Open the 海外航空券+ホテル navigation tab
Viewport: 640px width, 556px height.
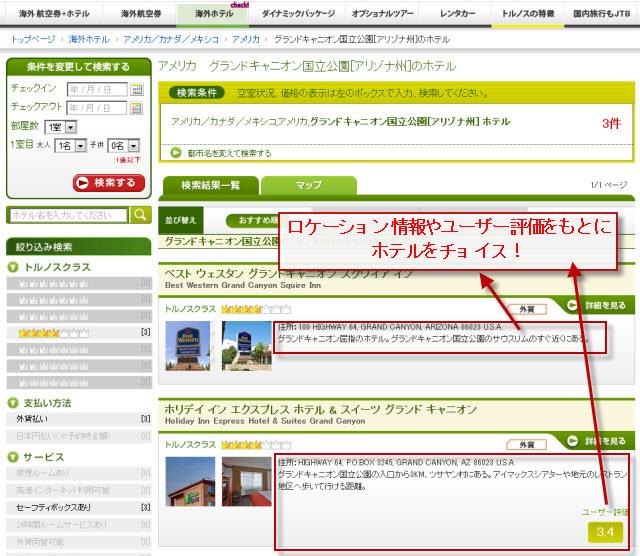click(x=54, y=13)
